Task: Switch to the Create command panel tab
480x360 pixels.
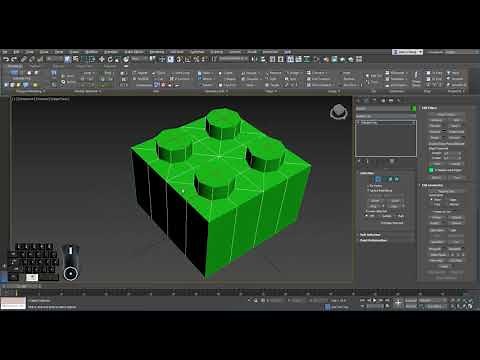Action: tap(359, 100)
